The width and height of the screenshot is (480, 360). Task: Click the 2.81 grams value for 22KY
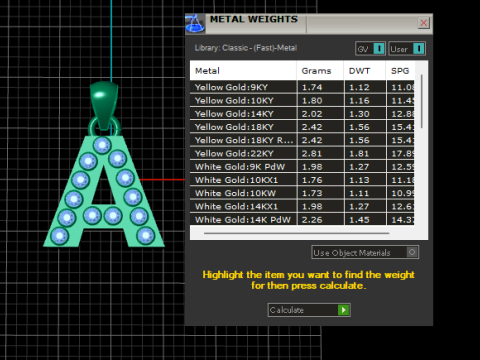pyautogui.click(x=312, y=154)
